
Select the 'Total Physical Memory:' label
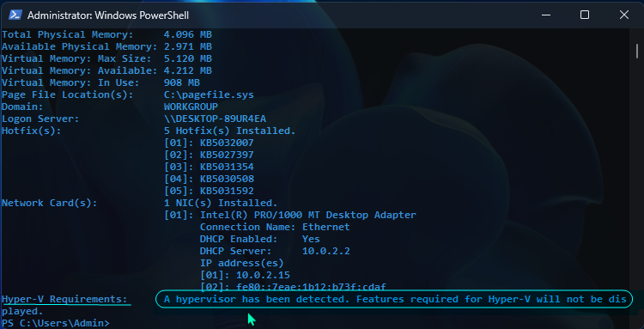click(x=67, y=34)
